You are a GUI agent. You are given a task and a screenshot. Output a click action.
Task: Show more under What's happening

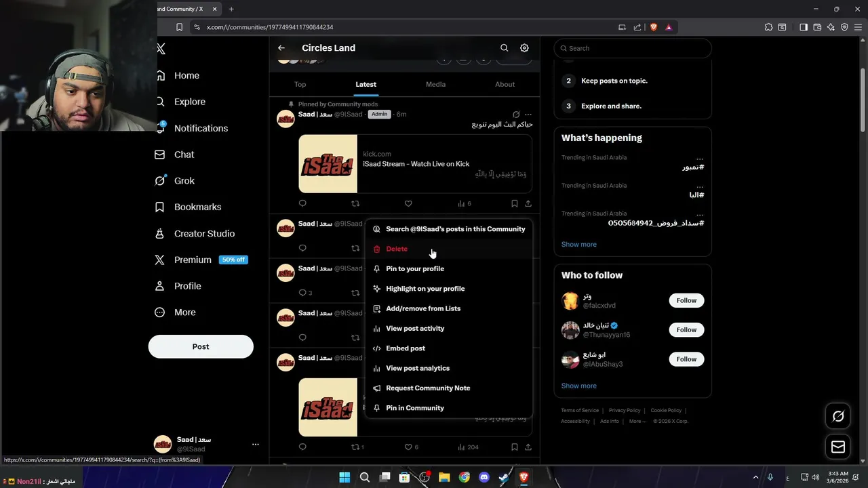(x=578, y=244)
